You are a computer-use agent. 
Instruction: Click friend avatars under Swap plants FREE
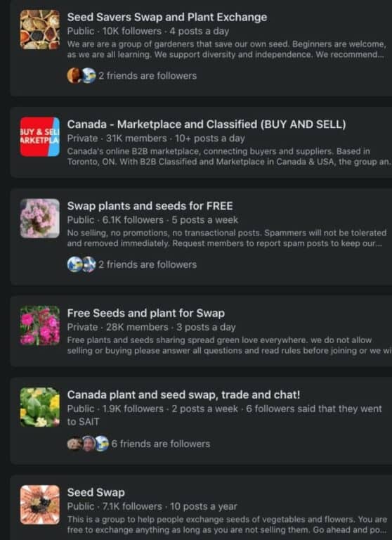click(81, 264)
